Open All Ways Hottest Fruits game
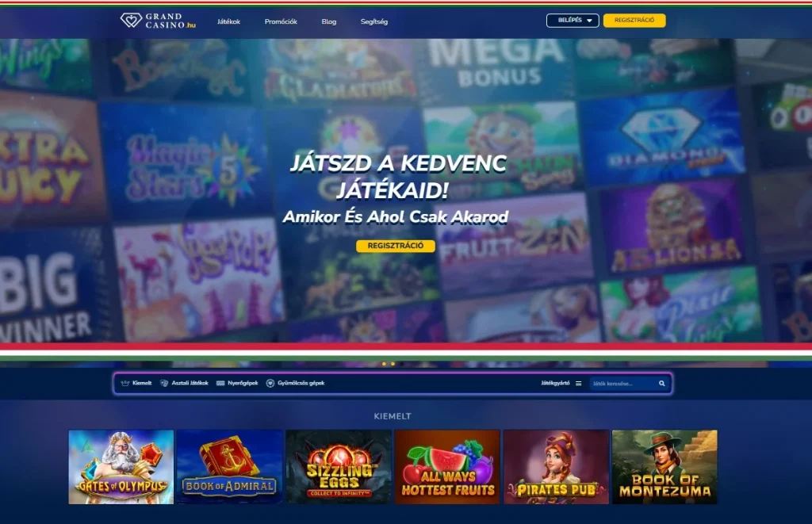Viewport: 812px width, 524px height. 447,467
